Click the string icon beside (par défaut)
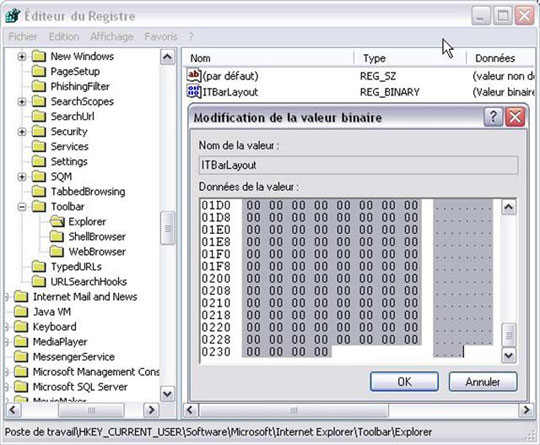The width and height of the screenshot is (540, 445). [x=194, y=75]
